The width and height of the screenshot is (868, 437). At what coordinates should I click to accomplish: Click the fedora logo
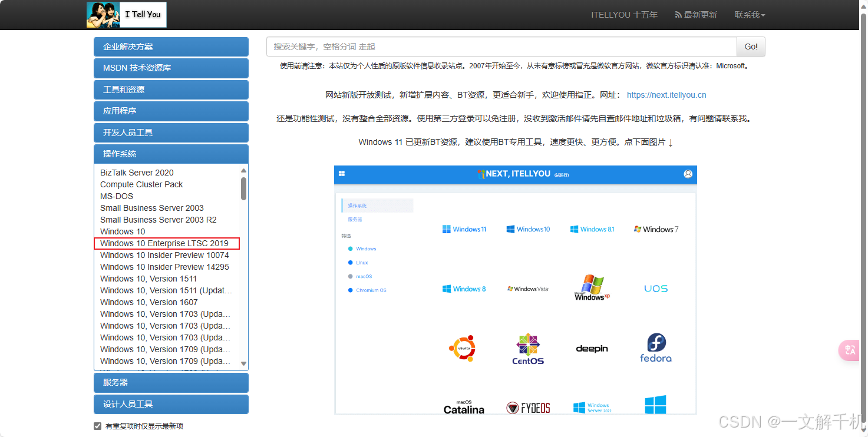[x=655, y=348]
